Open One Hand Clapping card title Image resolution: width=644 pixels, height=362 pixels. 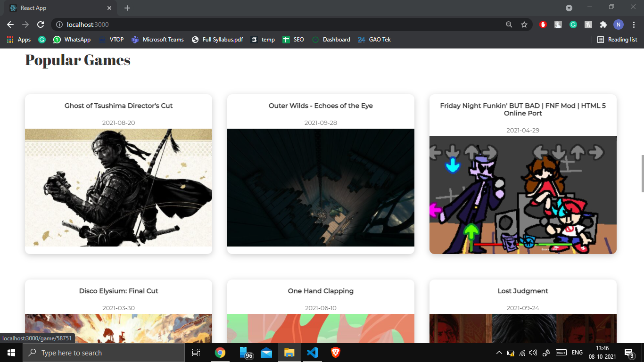coord(321,291)
